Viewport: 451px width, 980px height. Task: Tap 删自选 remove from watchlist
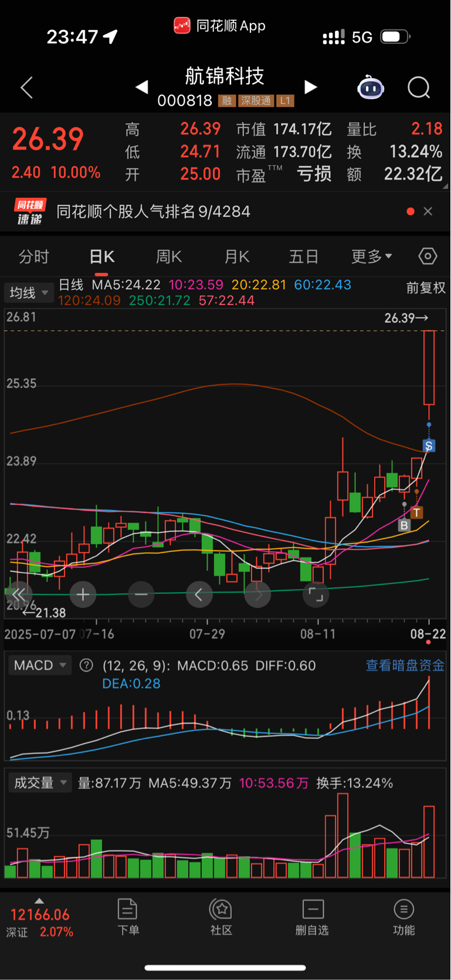[x=313, y=917]
